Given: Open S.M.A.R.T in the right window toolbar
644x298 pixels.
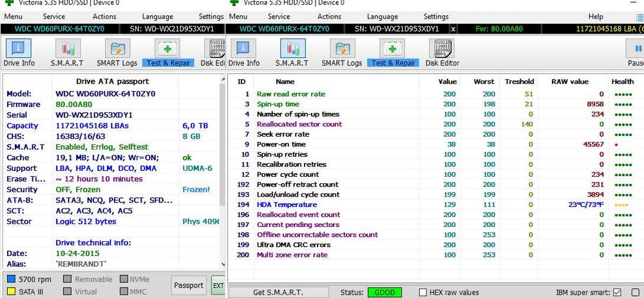Looking at the screenshot, I should 292,53.
